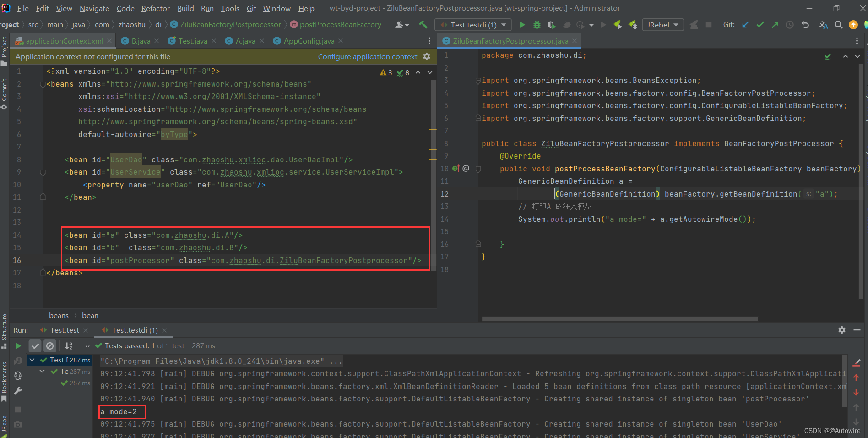
Task: Click the Git commit checkmark icon
Action: (760, 25)
